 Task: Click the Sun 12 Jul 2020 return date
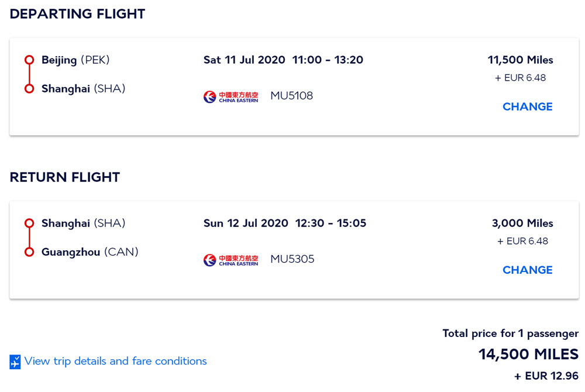click(x=246, y=223)
